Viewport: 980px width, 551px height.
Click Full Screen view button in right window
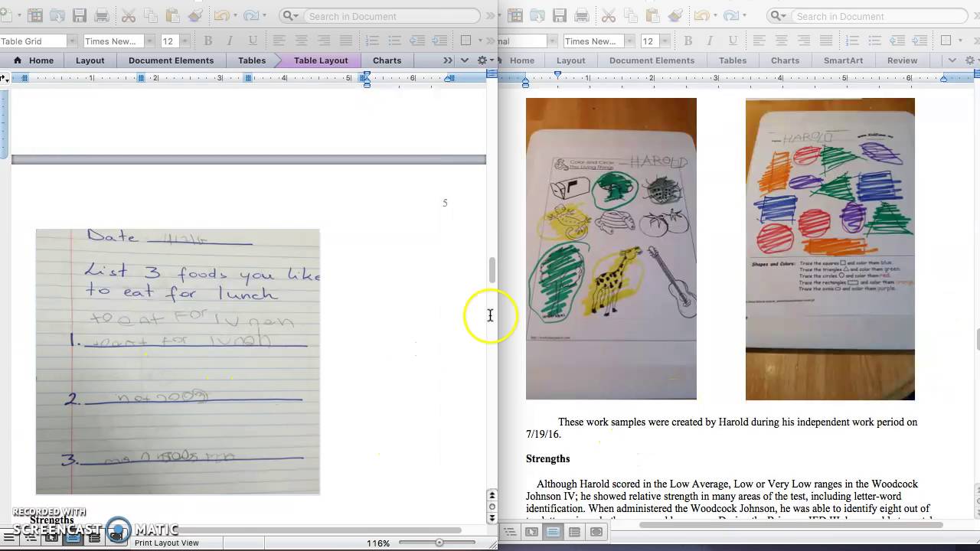tap(596, 532)
